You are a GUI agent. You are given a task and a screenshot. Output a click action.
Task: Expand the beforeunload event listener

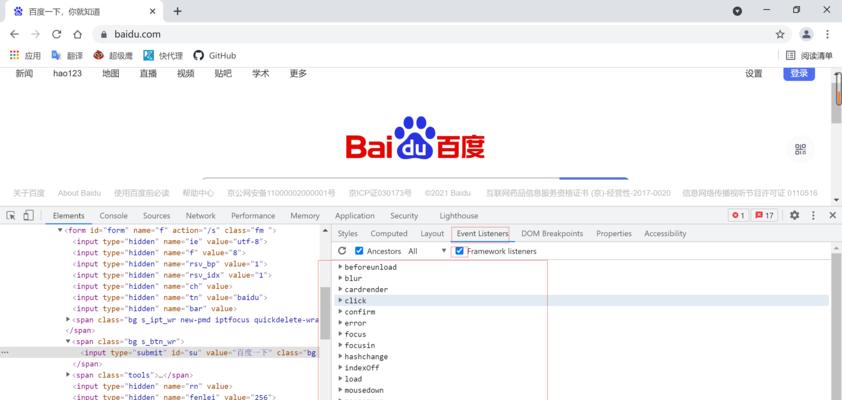pyautogui.click(x=340, y=267)
